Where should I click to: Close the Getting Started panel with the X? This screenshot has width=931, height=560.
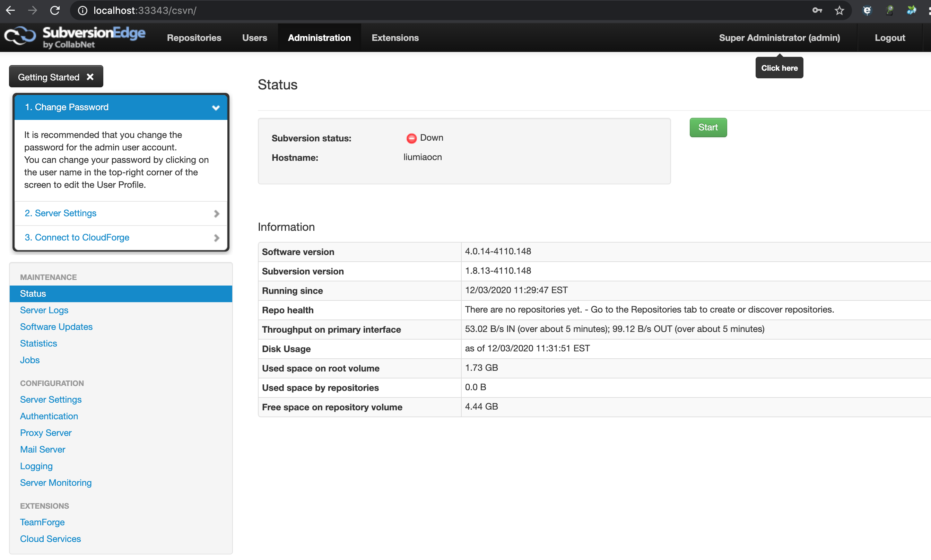click(90, 77)
